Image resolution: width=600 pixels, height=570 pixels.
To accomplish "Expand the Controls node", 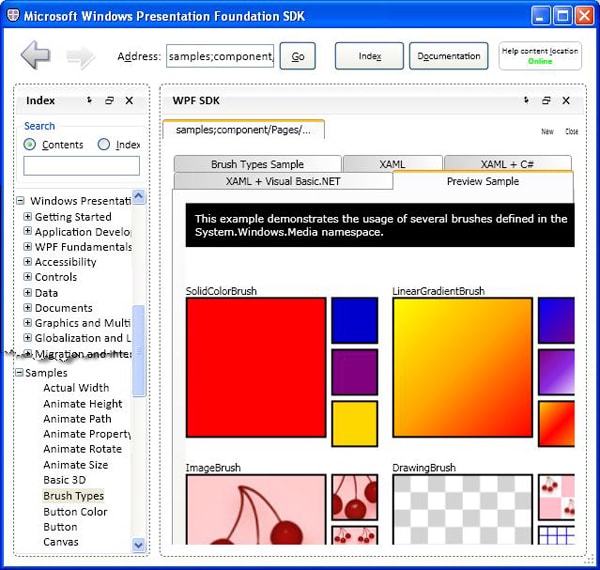I will click(28, 277).
